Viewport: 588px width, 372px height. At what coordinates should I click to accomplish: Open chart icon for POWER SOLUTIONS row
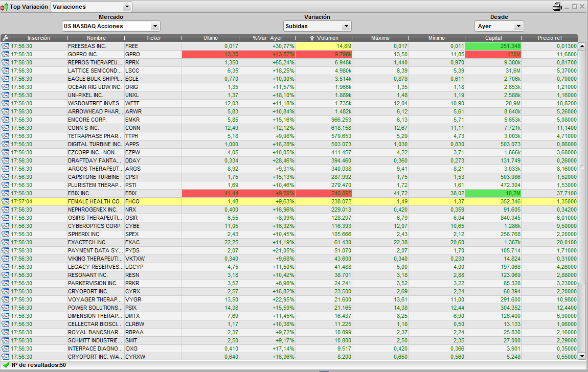click(x=5, y=308)
